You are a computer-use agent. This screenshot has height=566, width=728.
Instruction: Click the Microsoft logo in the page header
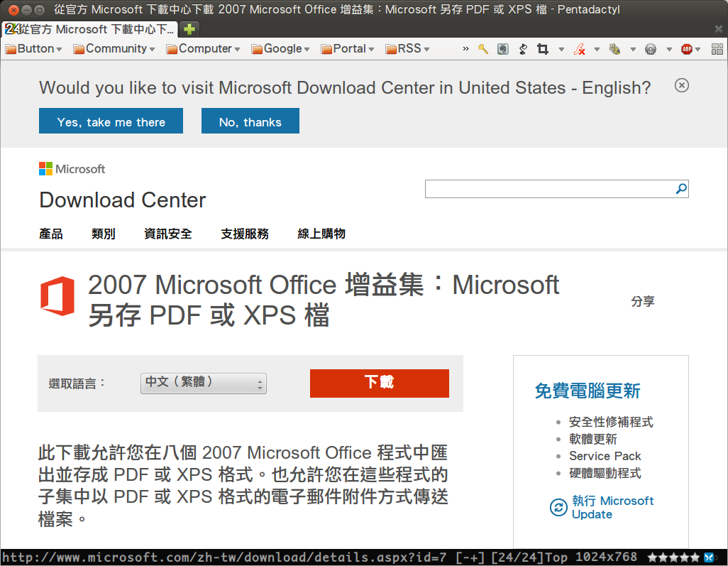[71, 168]
